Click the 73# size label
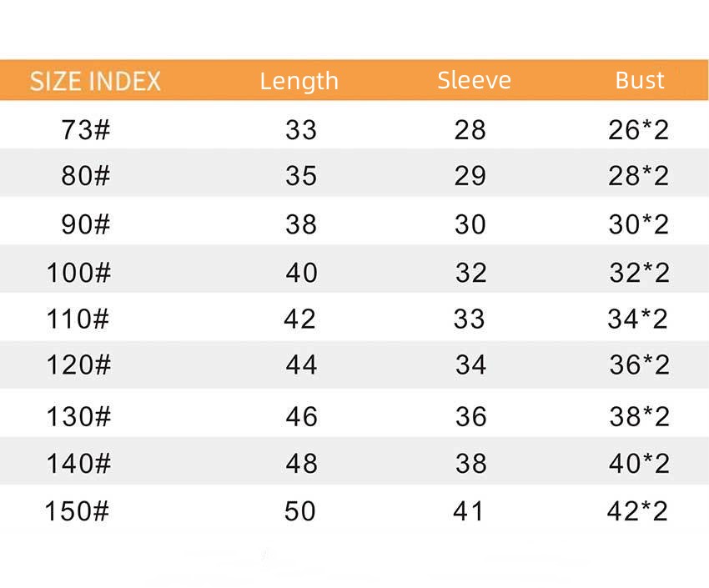Image resolution: width=709 pixels, height=588 pixels. (x=85, y=130)
